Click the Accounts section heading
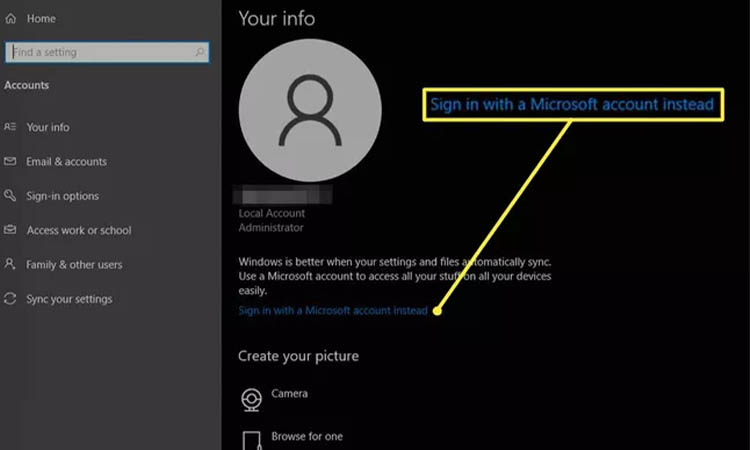 pos(27,85)
